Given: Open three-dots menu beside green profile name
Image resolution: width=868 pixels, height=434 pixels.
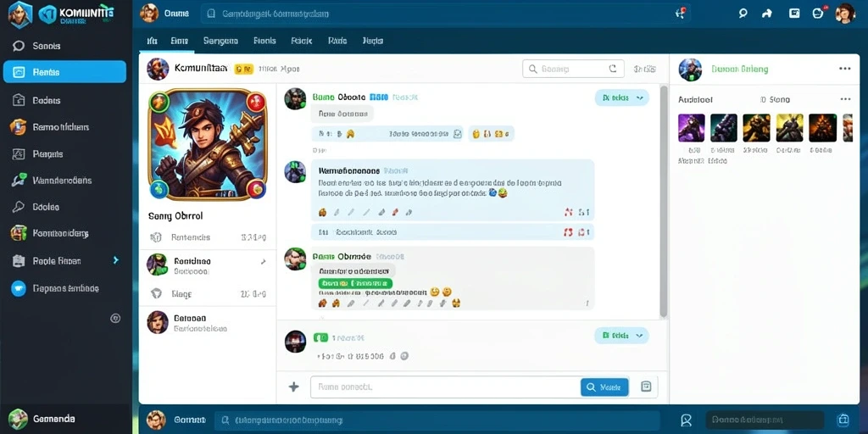Looking at the screenshot, I should pyautogui.click(x=845, y=69).
